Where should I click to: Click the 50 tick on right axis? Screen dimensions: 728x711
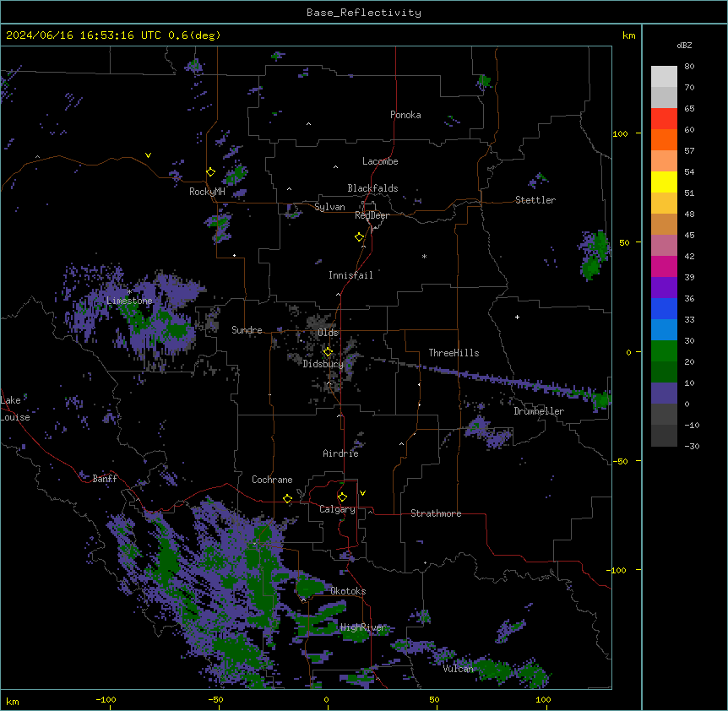(624, 242)
